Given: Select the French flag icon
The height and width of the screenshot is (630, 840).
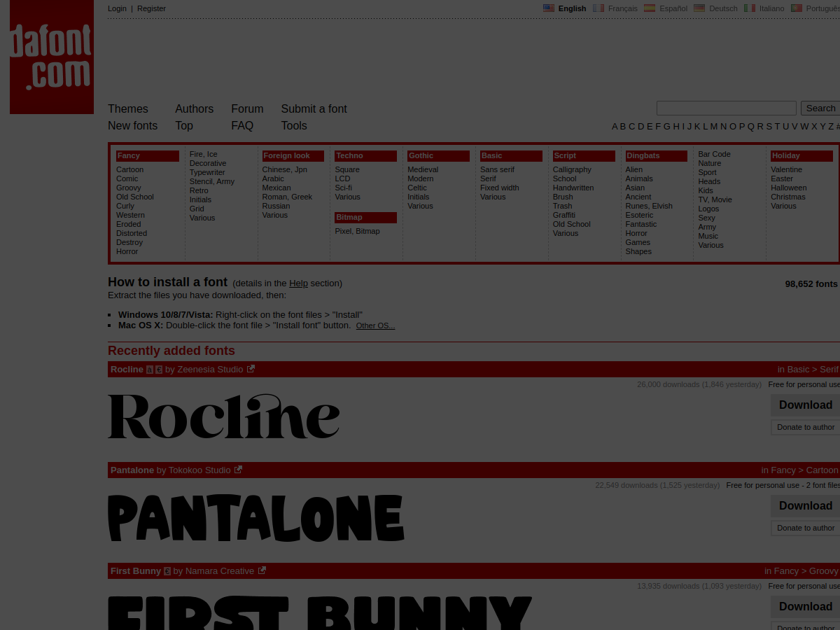Looking at the screenshot, I should tap(598, 8).
